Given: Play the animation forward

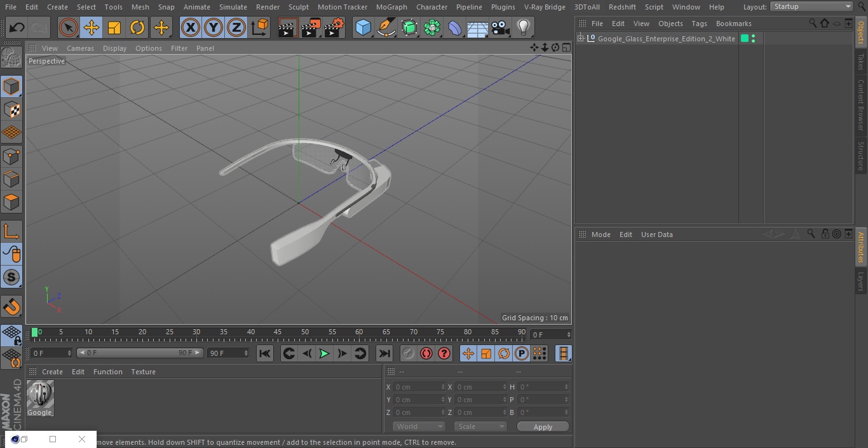Looking at the screenshot, I should click(x=324, y=353).
